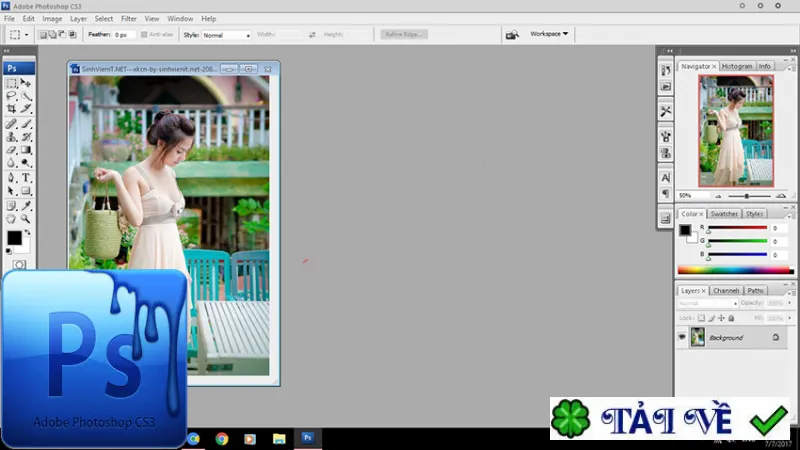Collapse the toolbox with the double-arrow
The width and height of the screenshot is (800, 450).
click(7, 51)
